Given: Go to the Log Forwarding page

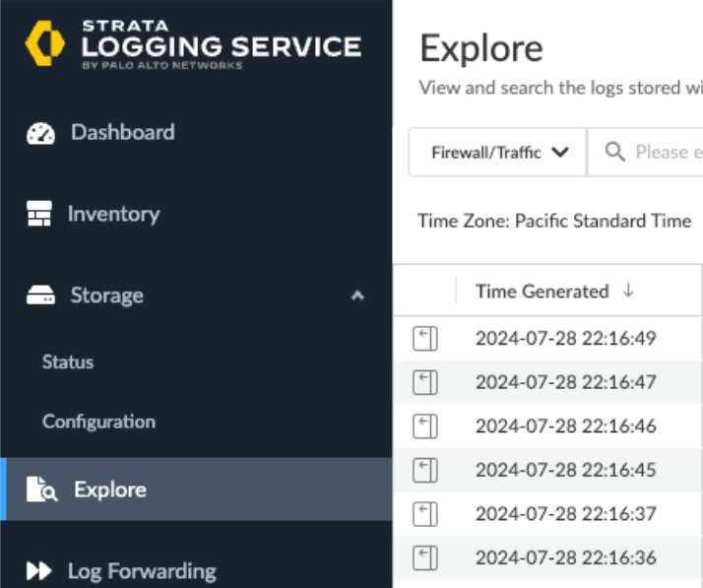Looking at the screenshot, I should pos(142,571).
